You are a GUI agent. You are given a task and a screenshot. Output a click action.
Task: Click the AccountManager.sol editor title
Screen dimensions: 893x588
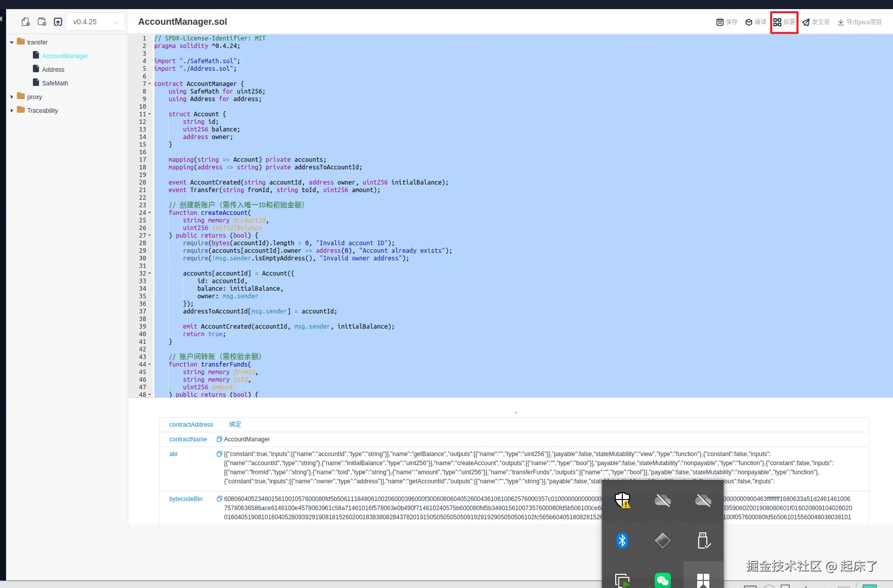(183, 22)
